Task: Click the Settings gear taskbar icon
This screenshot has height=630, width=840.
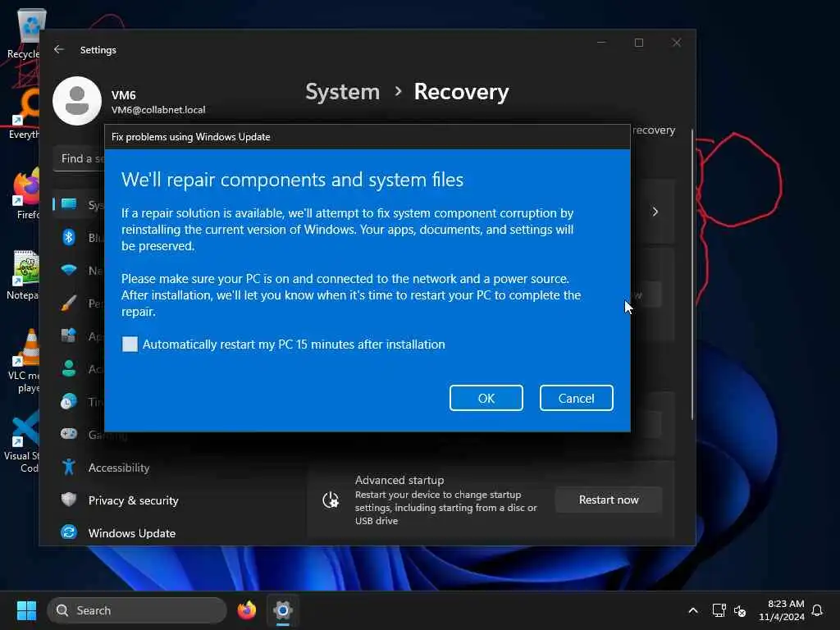Action: [283, 610]
